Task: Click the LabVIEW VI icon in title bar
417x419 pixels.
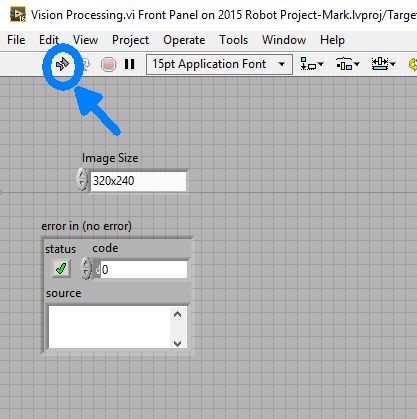Action: click(18, 14)
